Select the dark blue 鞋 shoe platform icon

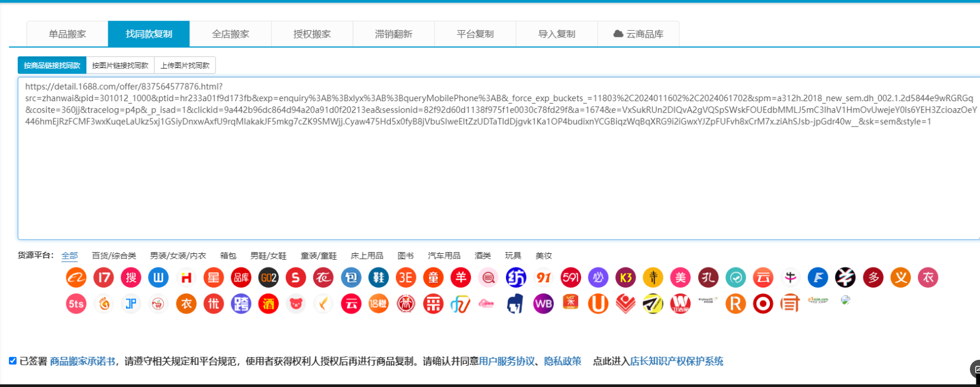[378, 278]
